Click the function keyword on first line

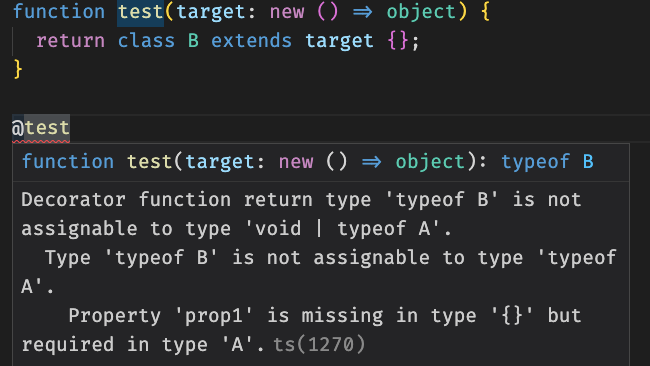[59, 12]
